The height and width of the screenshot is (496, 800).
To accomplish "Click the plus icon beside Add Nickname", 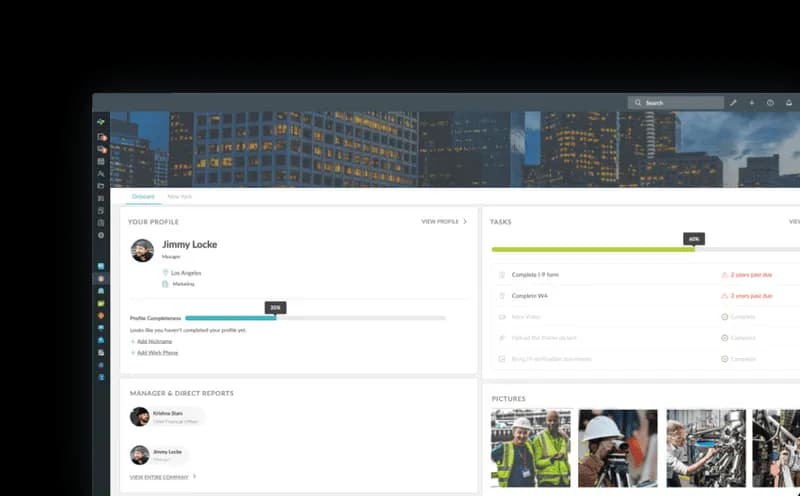I will (x=133, y=341).
